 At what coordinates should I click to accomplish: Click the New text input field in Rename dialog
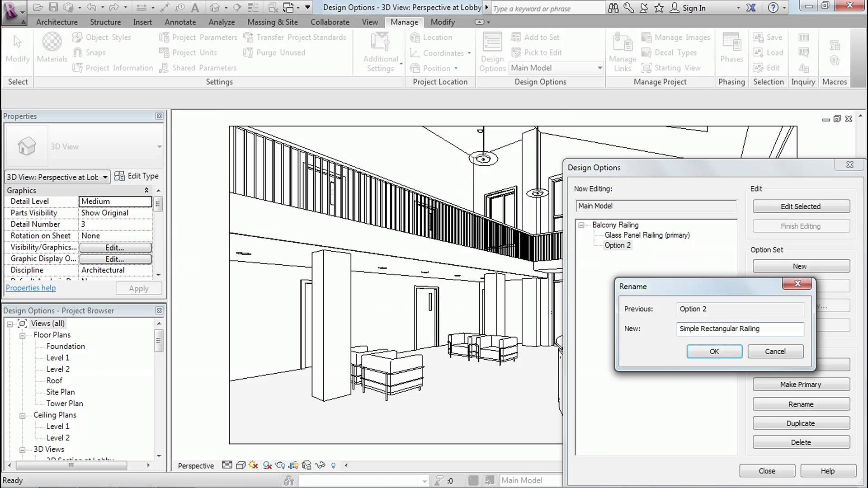(x=741, y=328)
